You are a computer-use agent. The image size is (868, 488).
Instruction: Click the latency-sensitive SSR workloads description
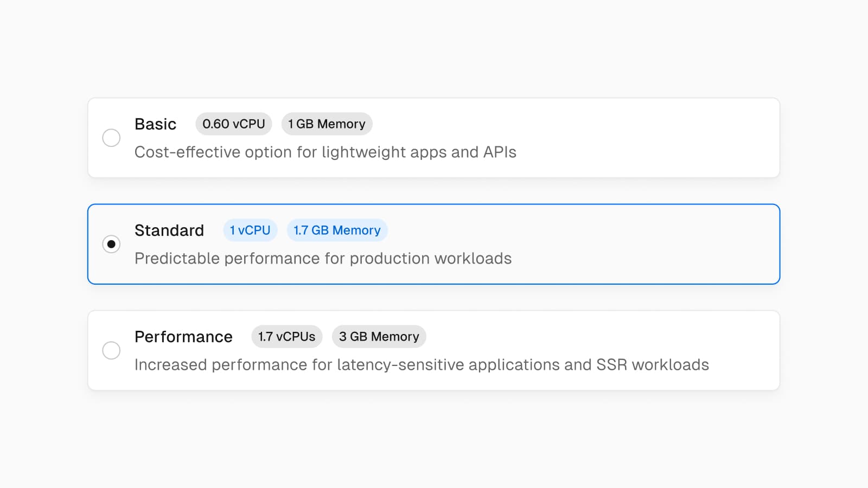click(422, 365)
